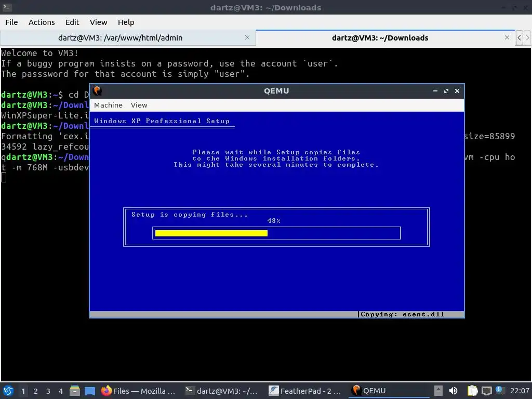The image size is (532, 399).
Task: Switch to workspace 1
Action: [x=23, y=391]
